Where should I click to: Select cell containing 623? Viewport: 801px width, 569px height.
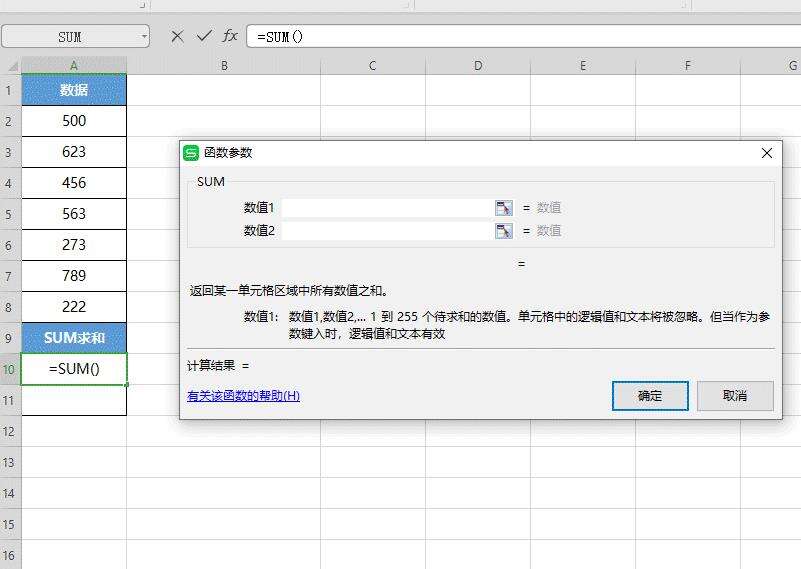tap(74, 152)
